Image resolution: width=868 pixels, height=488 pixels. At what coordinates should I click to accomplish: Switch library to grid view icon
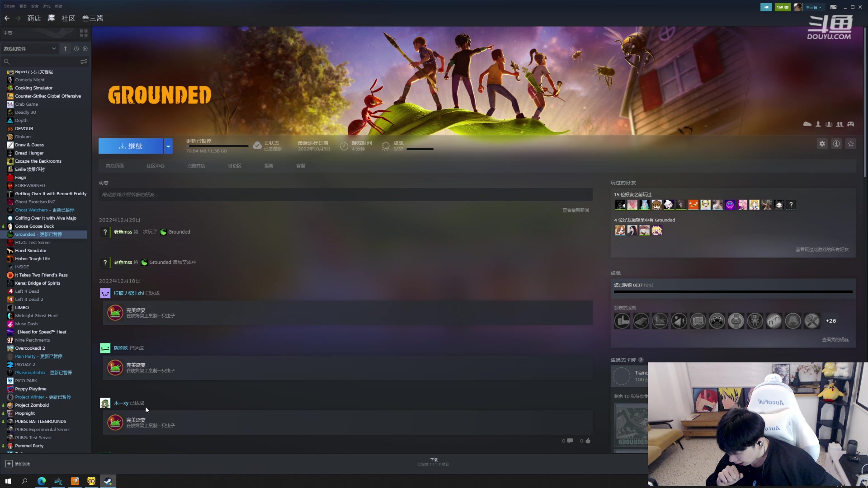click(84, 33)
